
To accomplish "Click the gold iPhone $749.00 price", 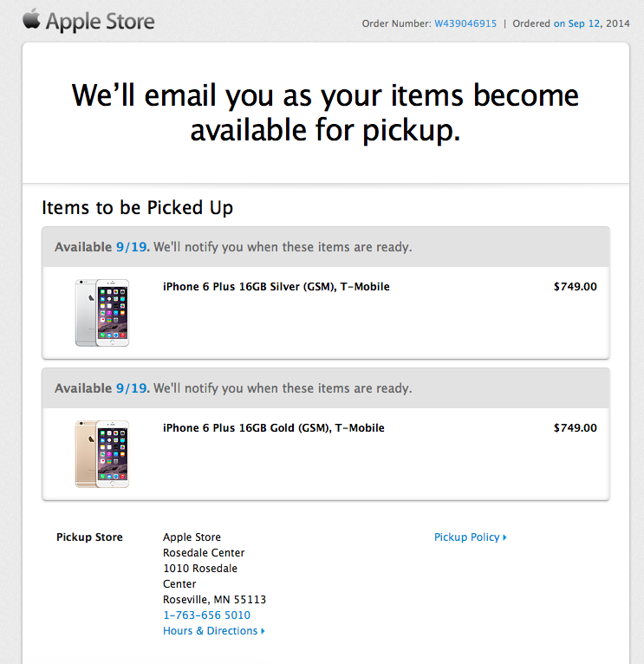I will tap(575, 428).
